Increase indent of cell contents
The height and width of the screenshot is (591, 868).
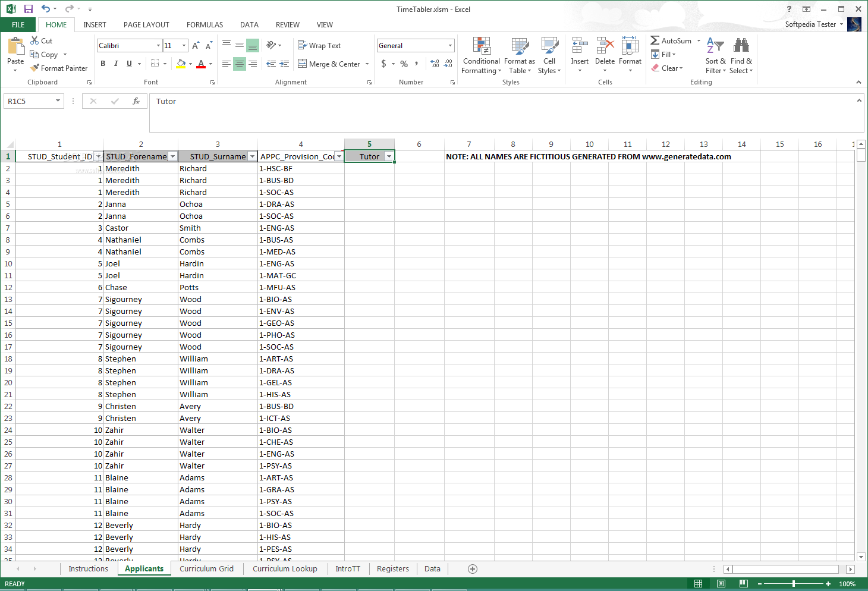[x=284, y=64]
